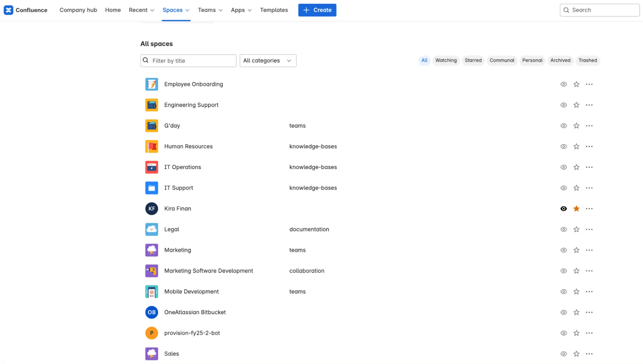The image size is (643, 364).
Task: Click the Human Resources space icon
Action: coord(152,146)
